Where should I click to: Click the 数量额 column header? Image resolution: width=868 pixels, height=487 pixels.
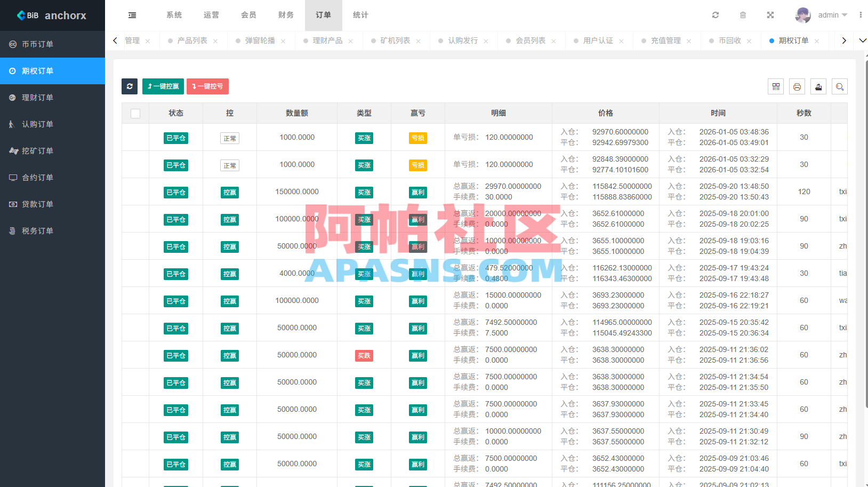click(x=297, y=113)
